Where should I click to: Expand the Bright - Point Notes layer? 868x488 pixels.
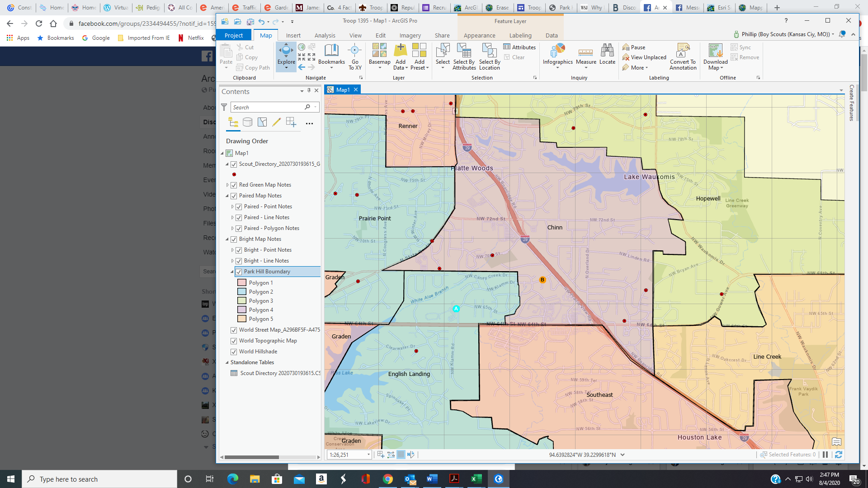(x=232, y=250)
